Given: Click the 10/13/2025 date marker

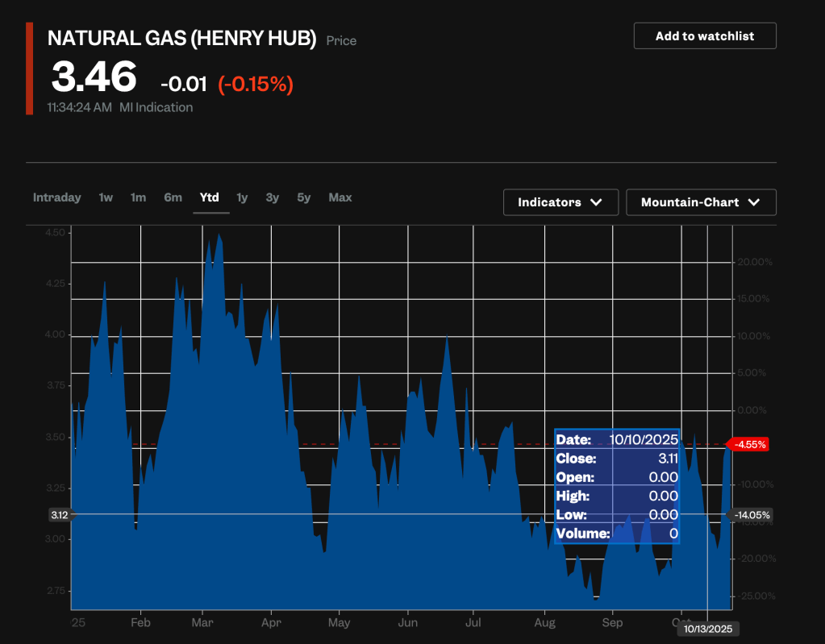Looking at the screenshot, I should 707,628.
